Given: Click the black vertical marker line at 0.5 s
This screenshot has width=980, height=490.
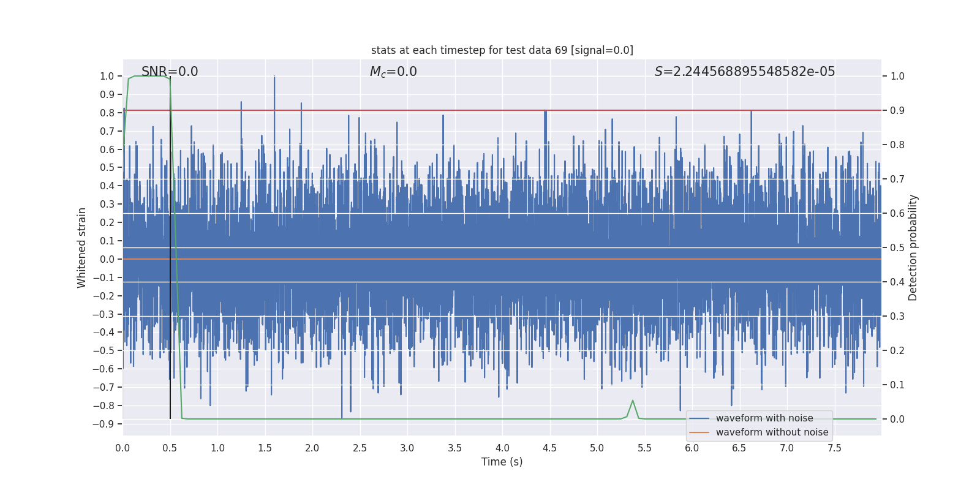Looking at the screenshot, I should [170, 247].
